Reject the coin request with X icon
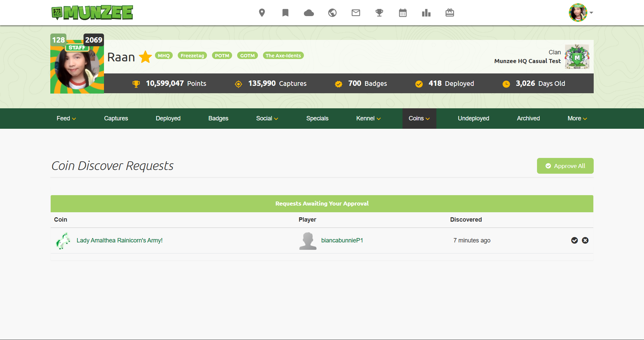 point(585,240)
